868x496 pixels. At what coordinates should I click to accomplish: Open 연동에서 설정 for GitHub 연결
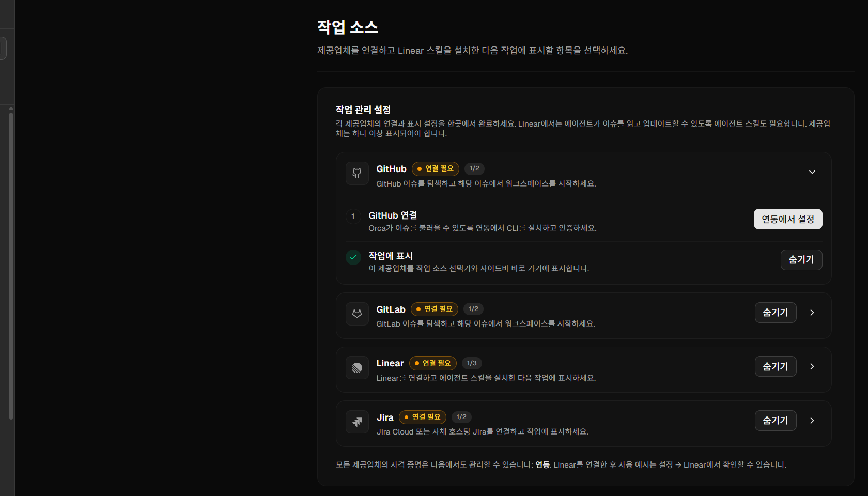pos(788,219)
